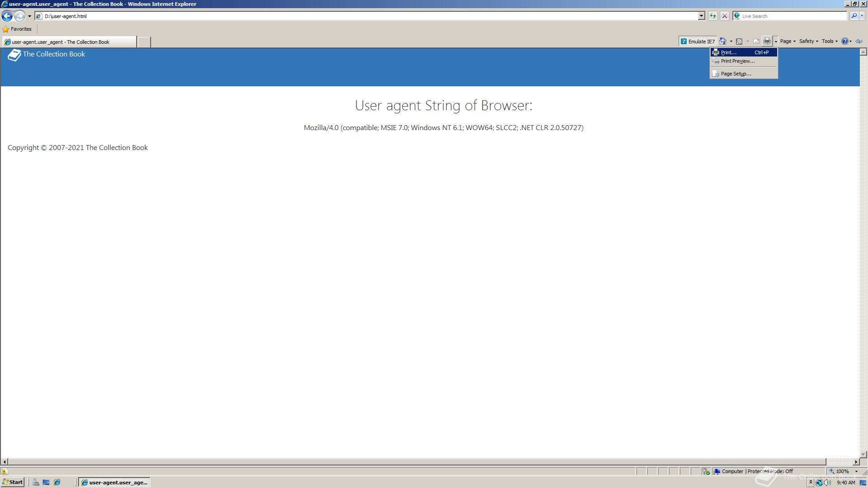Image resolution: width=868 pixels, height=488 pixels.
Task: Choose Print... from the dropdown menu
Action: (x=744, y=52)
